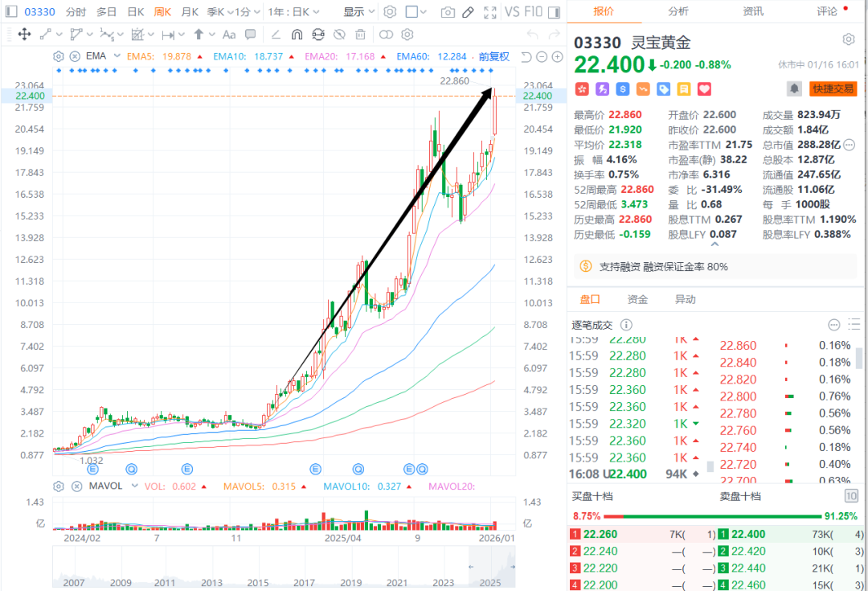Open chart settings gear in top bar
868x591 pixels.
coord(390,11)
